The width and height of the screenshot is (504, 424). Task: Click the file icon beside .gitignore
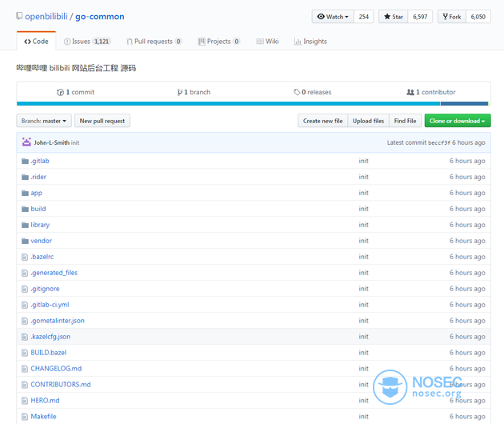[25, 289]
